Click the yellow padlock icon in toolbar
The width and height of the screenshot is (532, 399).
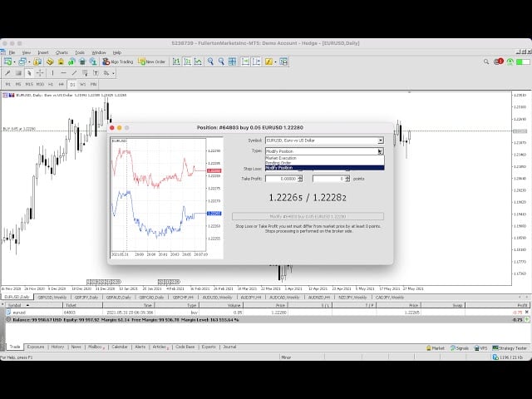[61, 62]
